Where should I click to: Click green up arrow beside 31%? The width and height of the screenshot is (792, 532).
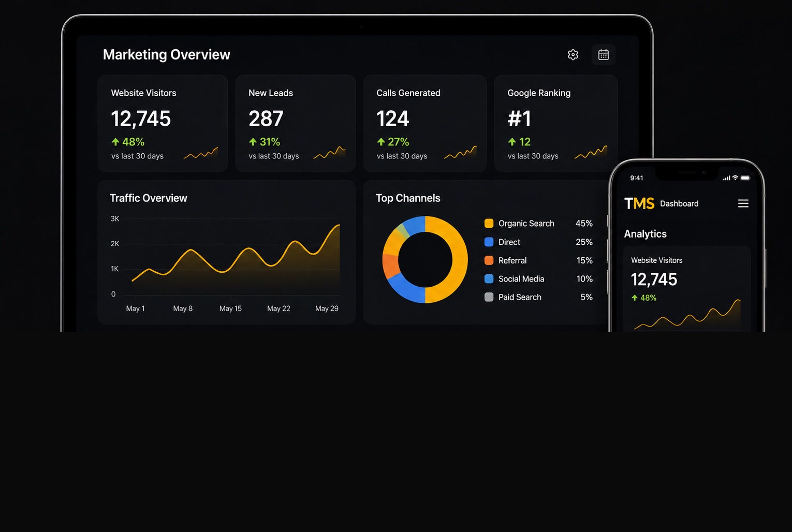point(253,142)
